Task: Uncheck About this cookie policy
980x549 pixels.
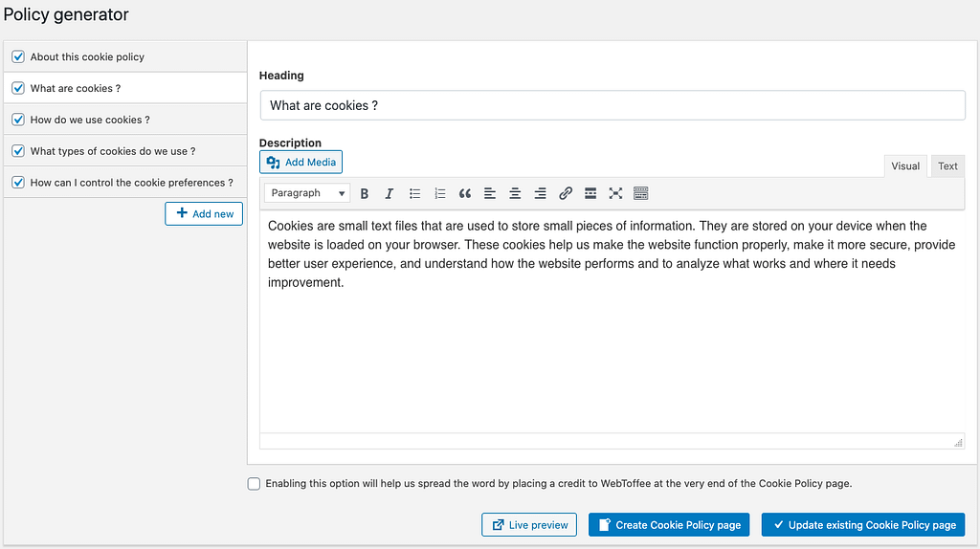Action: coord(18,56)
